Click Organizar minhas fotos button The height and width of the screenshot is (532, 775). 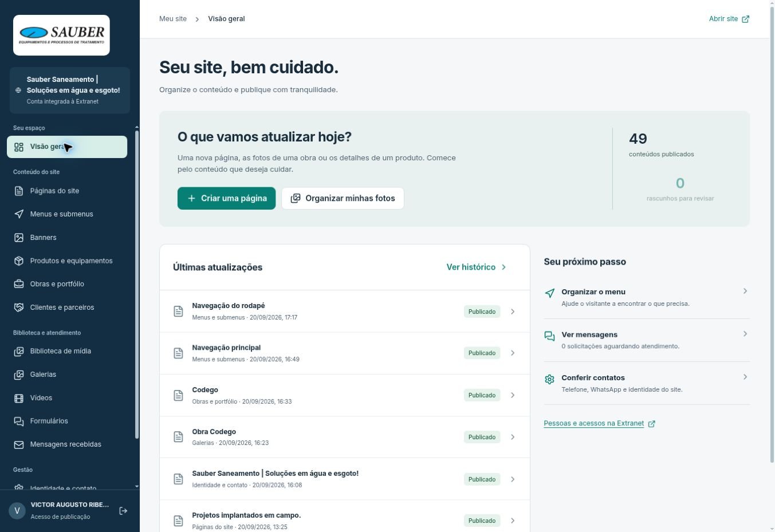pyautogui.click(x=343, y=198)
